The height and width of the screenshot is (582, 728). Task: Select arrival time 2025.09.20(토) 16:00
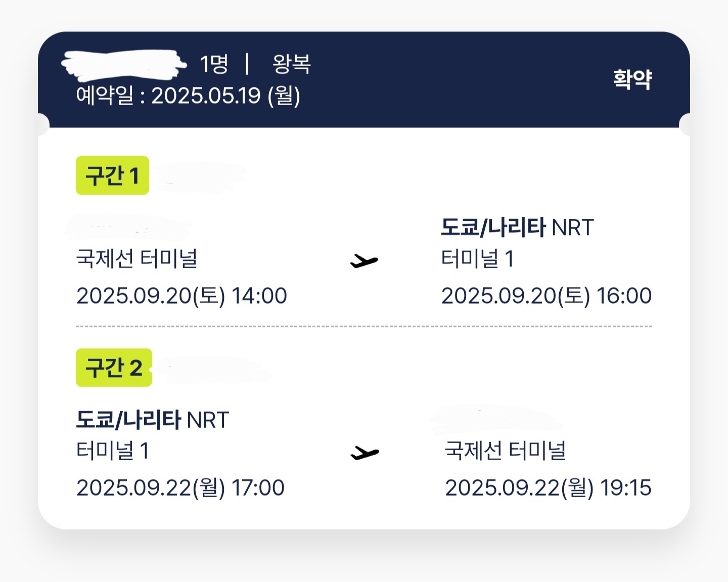pyautogui.click(x=547, y=296)
